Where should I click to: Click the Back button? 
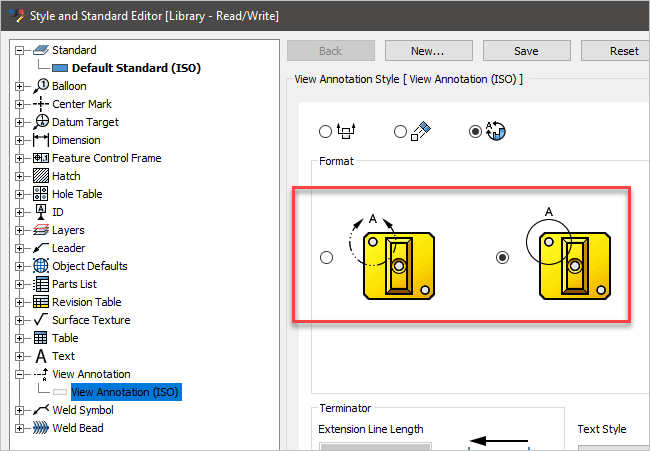331,51
